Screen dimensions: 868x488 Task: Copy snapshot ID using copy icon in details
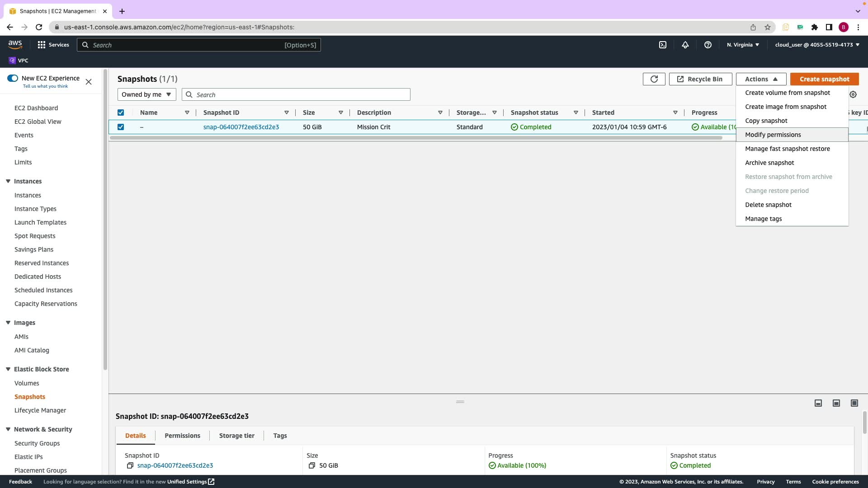click(130, 465)
